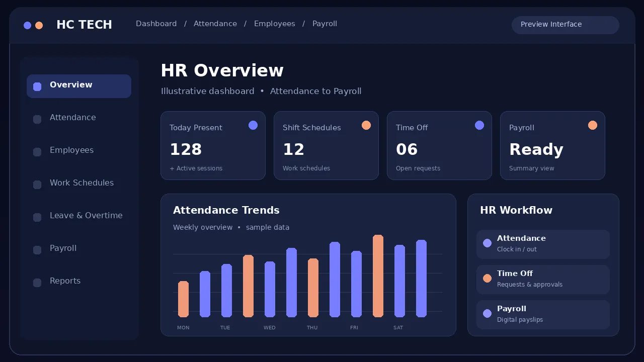Screen dimensions: 644x362
Task: Click the square icon beside sidebar Attendance
Action: tap(37, 119)
